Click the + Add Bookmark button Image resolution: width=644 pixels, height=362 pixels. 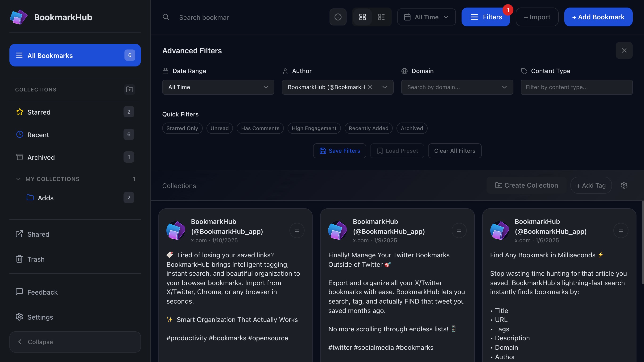coord(598,17)
